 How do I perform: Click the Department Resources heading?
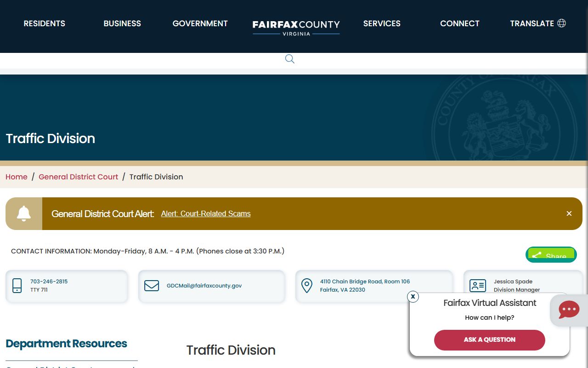(67, 344)
